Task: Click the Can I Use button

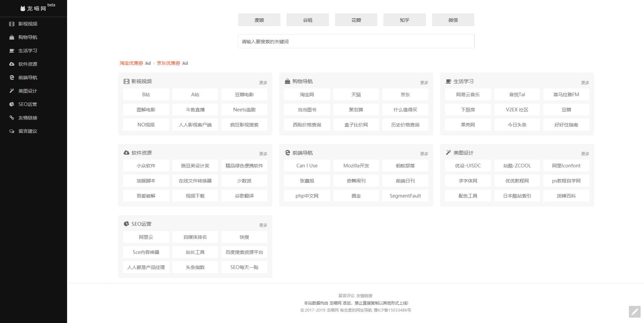Action: click(x=306, y=165)
